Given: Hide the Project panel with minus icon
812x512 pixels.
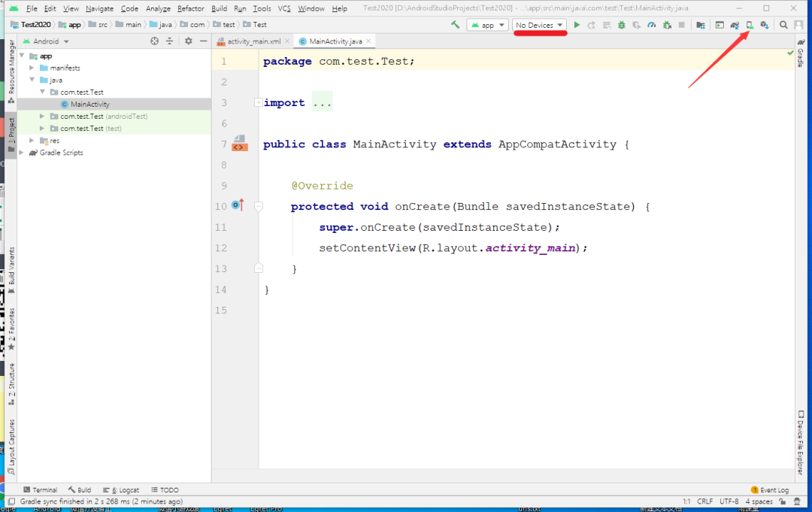Looking at the screenshot, I should coord(204,41).
